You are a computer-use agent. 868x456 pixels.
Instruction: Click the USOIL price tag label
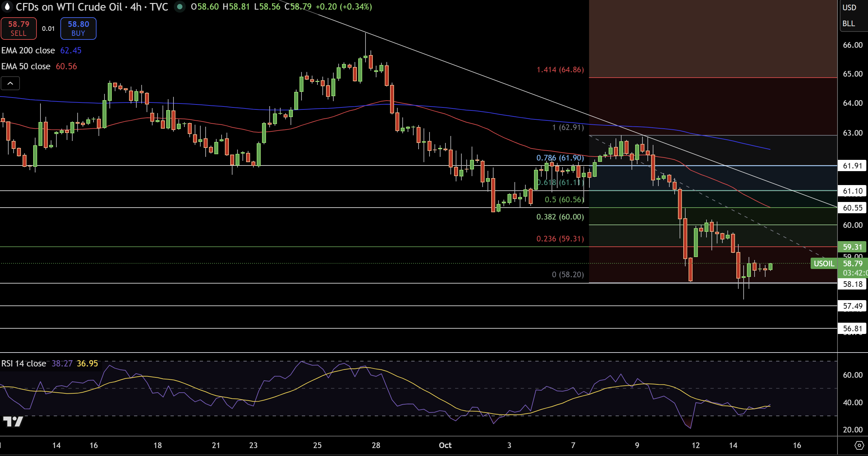[824, 264]
